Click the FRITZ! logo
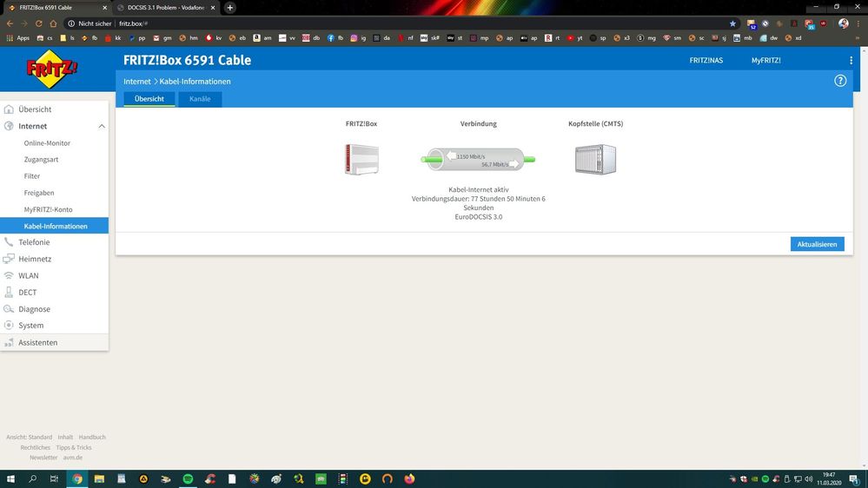 pyautogui.click(x=52, y=69)
